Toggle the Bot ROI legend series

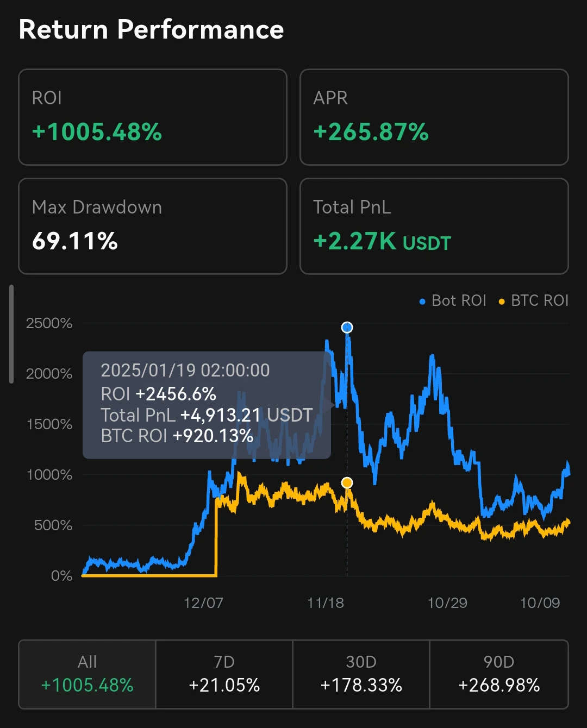pyautogui.click(x=453, y=300)
